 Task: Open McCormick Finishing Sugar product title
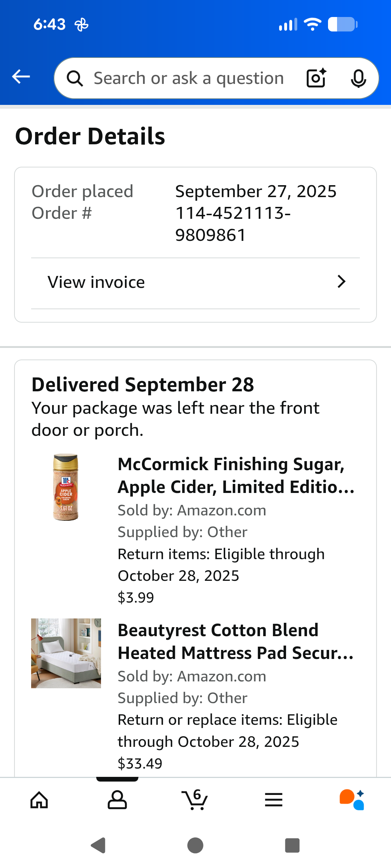[x=236, y=475]
